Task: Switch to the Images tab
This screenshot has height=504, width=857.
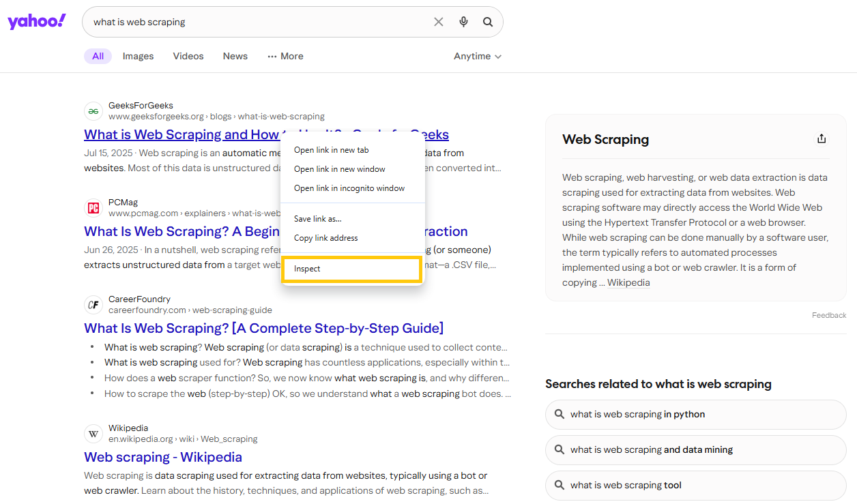Action: click(x=138, y=57)
